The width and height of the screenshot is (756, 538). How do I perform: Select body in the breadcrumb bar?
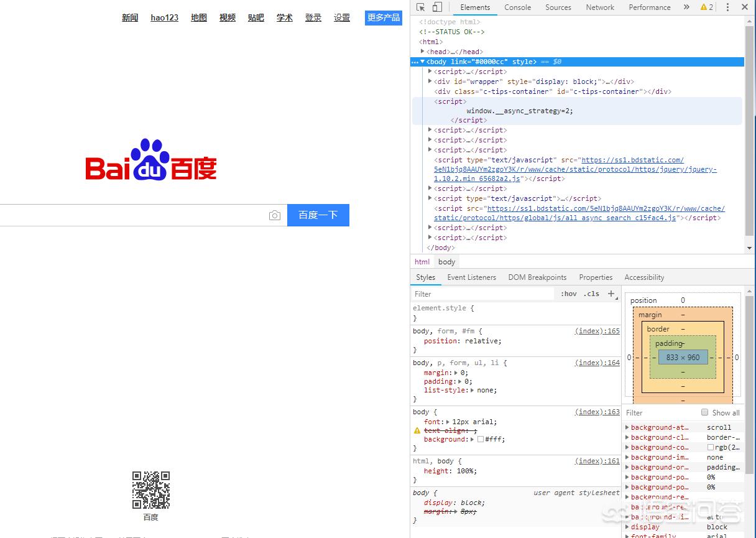tap(447, 262)
